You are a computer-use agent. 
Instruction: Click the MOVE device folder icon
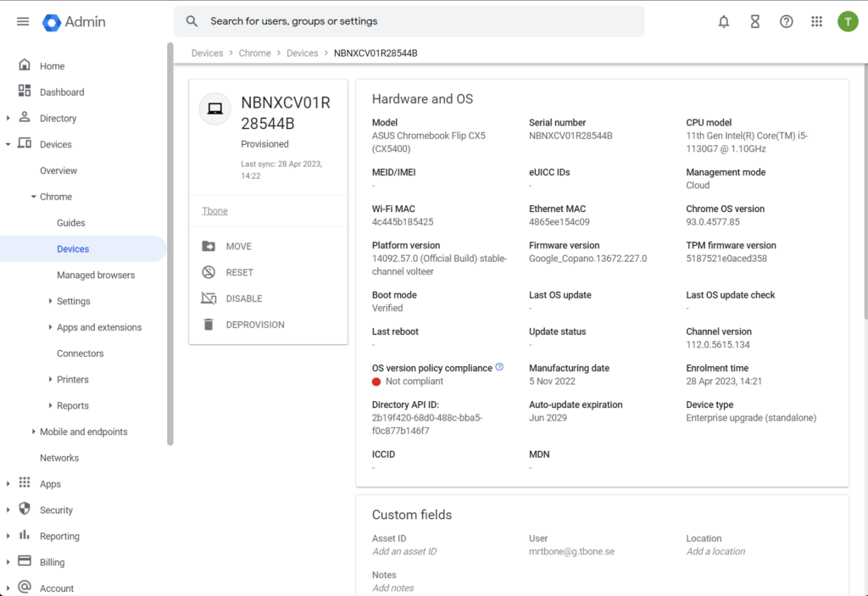pyautogui.click(x=209, y=246)
